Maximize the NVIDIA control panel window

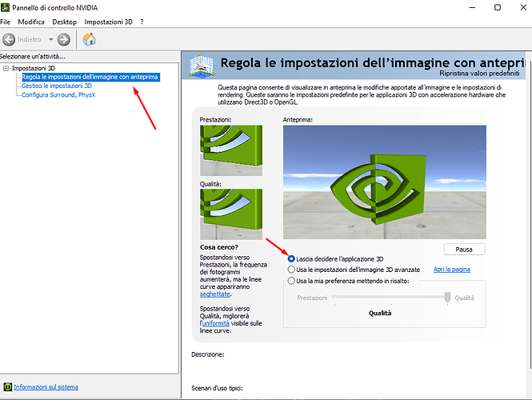click(x=498, y=7)
